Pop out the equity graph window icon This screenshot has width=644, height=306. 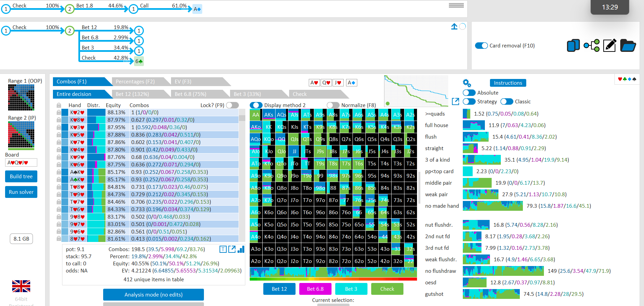click(x=455, y=101)
